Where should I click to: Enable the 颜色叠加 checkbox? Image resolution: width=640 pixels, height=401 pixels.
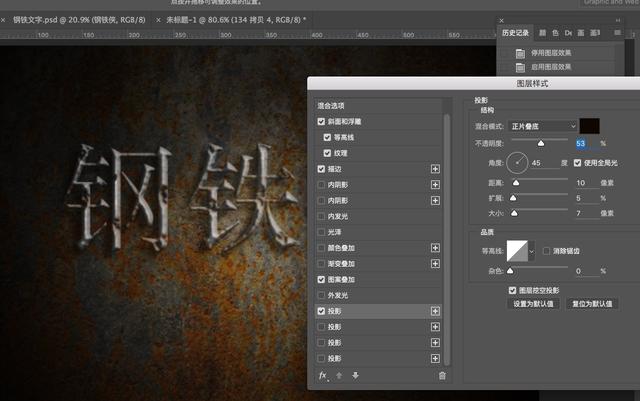pos(321,248)
